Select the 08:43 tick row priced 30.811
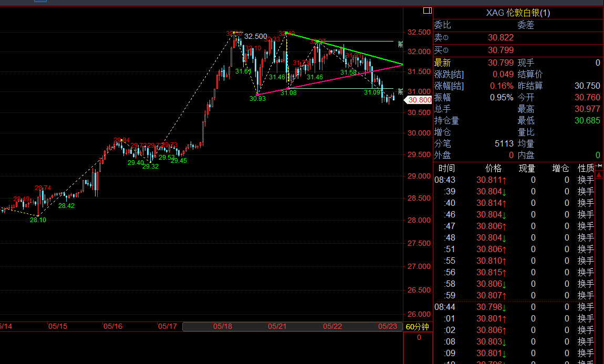 (514, 180)
